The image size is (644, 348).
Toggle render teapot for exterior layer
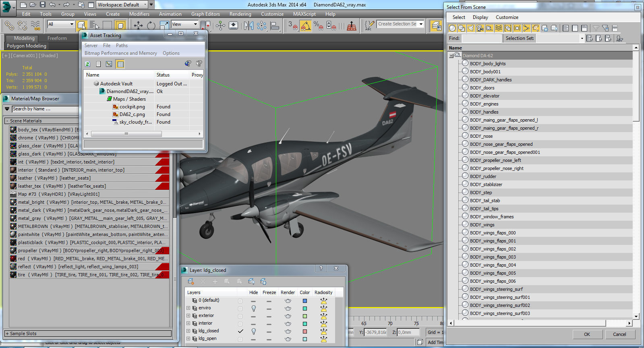click(288, 316)
